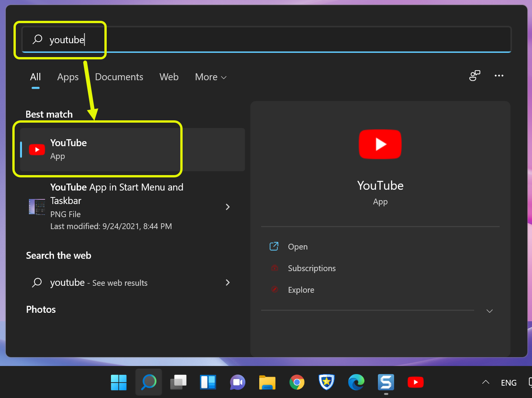This screenshot has height=398, width=532.
Task: Switch to the Apps search tab
Action: [x=67, y=77]
